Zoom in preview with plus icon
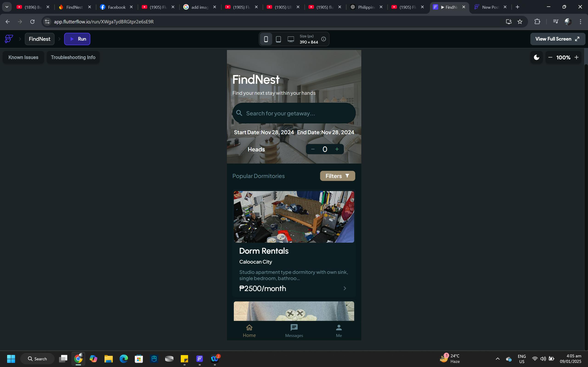588x367 pixels. (x=576, y=57)
